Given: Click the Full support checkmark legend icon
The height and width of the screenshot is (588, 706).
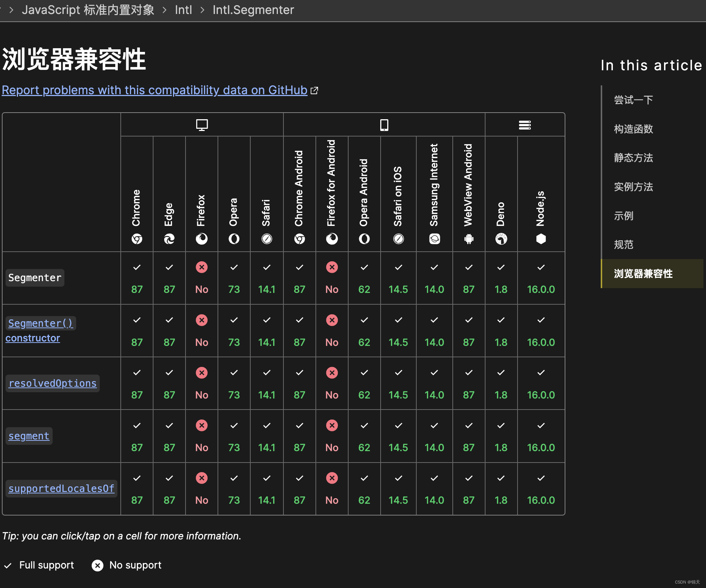Looking at the screenshot, I should tap(8, 566).
